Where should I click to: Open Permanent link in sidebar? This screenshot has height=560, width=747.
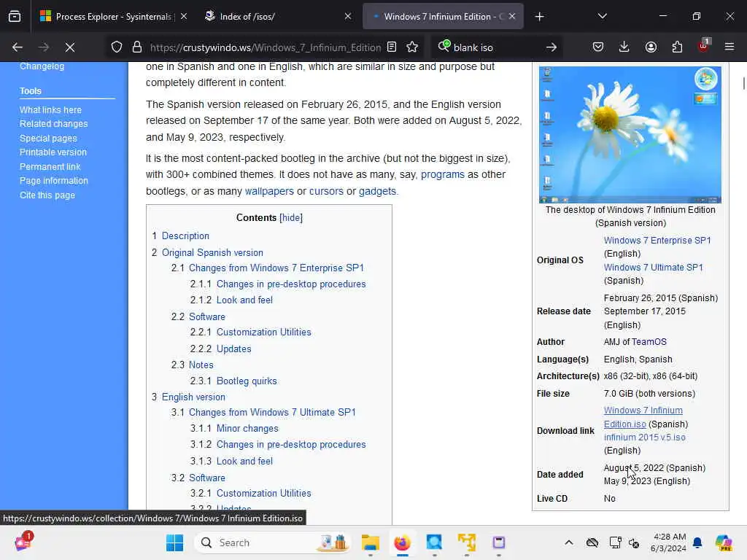[x=50, y=167]
